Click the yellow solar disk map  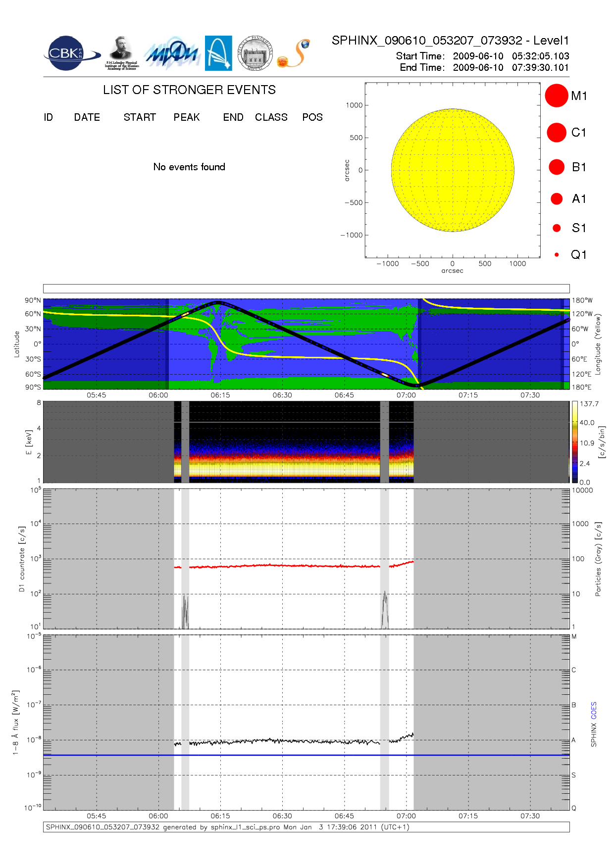tap(453, 170)
